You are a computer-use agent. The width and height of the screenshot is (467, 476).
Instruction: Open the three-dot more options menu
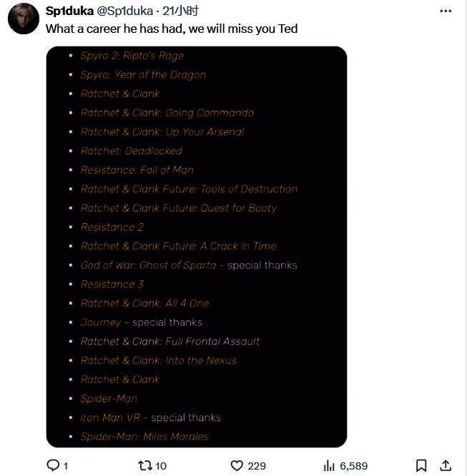point(446,11)
